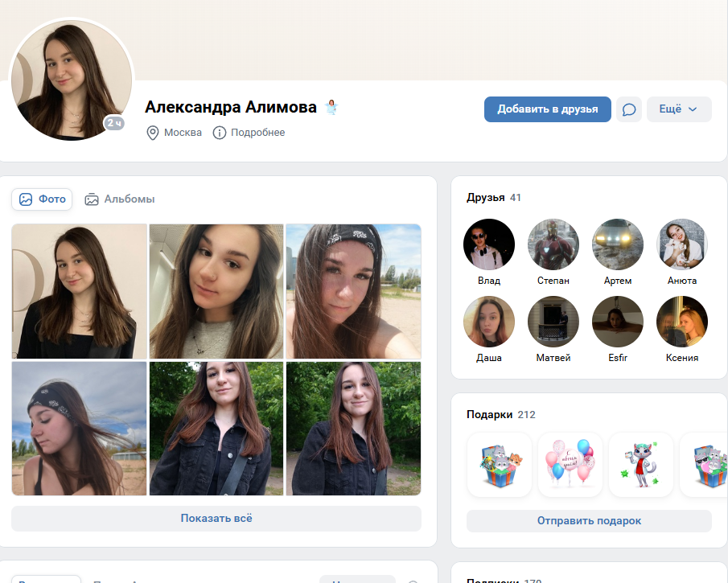Open the cat in red dress gift

640,465
